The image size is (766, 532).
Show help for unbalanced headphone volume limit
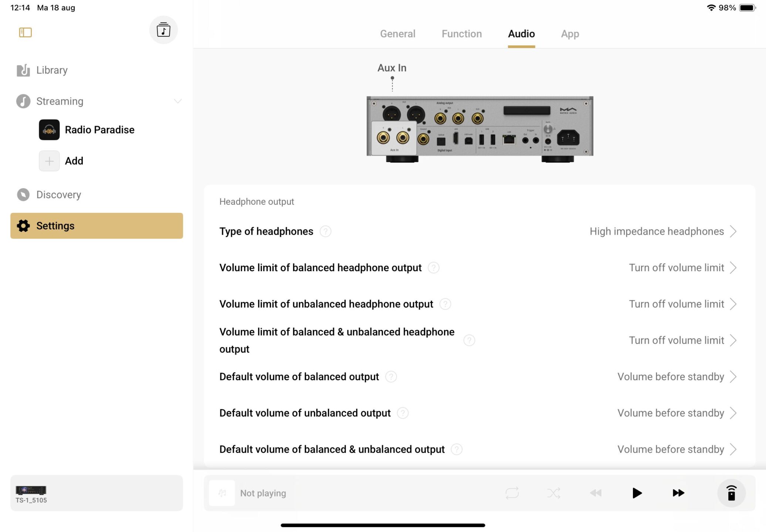click(445, 304)
